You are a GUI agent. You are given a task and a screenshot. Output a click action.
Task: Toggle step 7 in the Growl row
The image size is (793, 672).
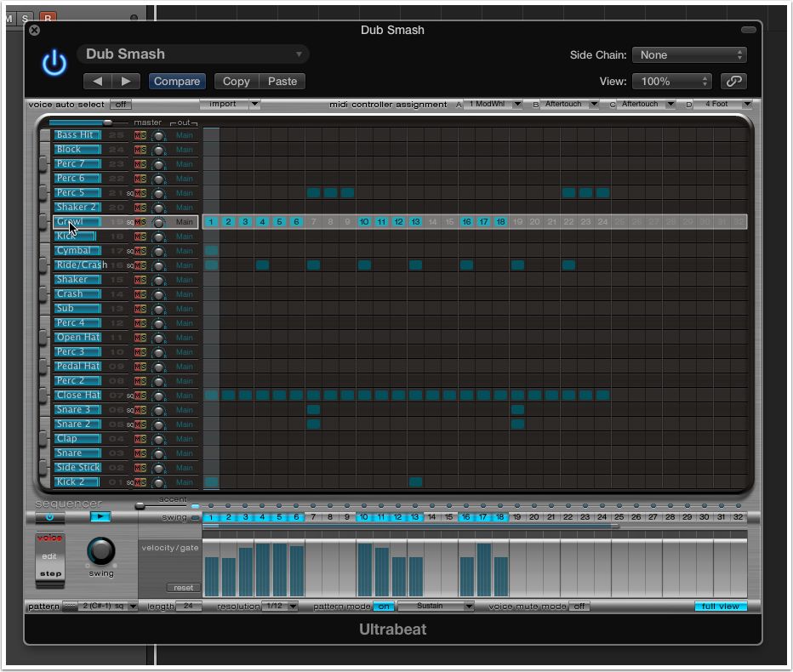point(314,222)
